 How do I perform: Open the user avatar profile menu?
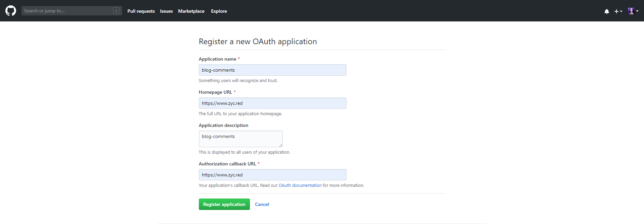pyautogui.click(x=633, y=11)
